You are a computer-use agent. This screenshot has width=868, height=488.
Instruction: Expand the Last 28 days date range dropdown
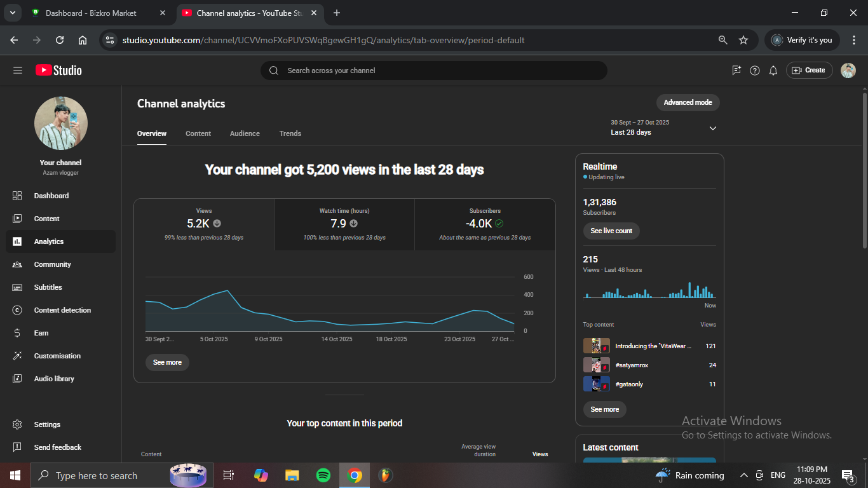[x=712, y=128]
